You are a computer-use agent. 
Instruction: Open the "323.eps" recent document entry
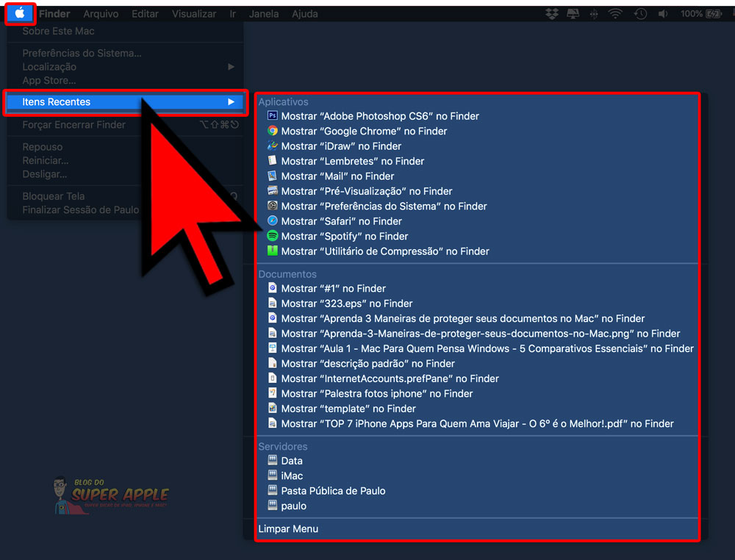346,304
